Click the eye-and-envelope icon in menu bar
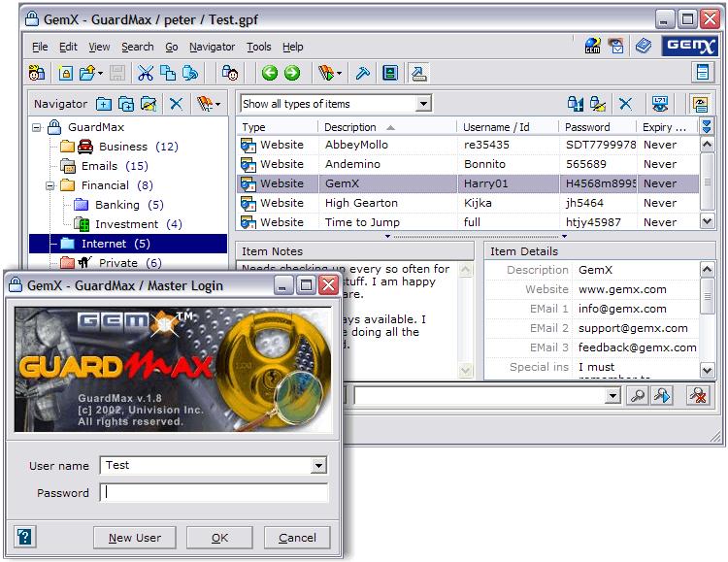The width and height of the screenshot is (728, 562). pos(616,46)
